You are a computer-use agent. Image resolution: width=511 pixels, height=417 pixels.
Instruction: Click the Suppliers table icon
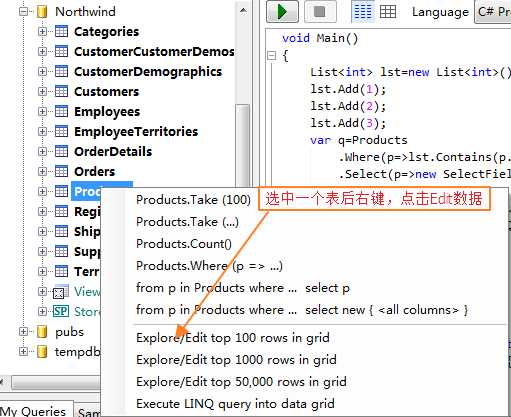pos(61,251)
